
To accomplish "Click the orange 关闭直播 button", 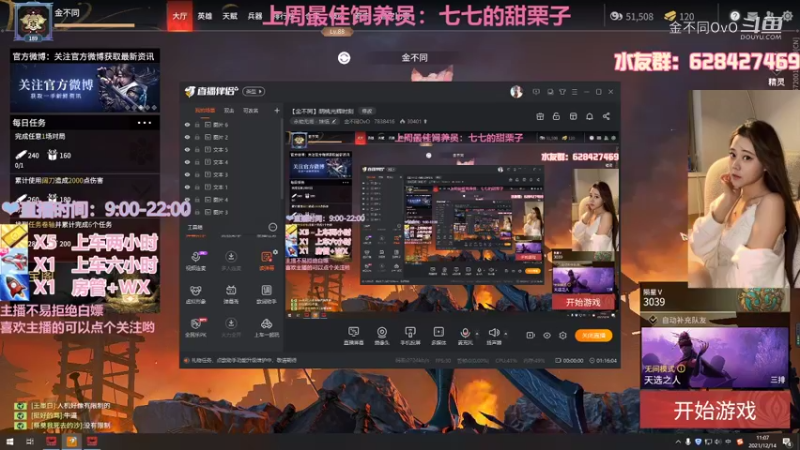I will pyautogui.click(x=594, y=336).
